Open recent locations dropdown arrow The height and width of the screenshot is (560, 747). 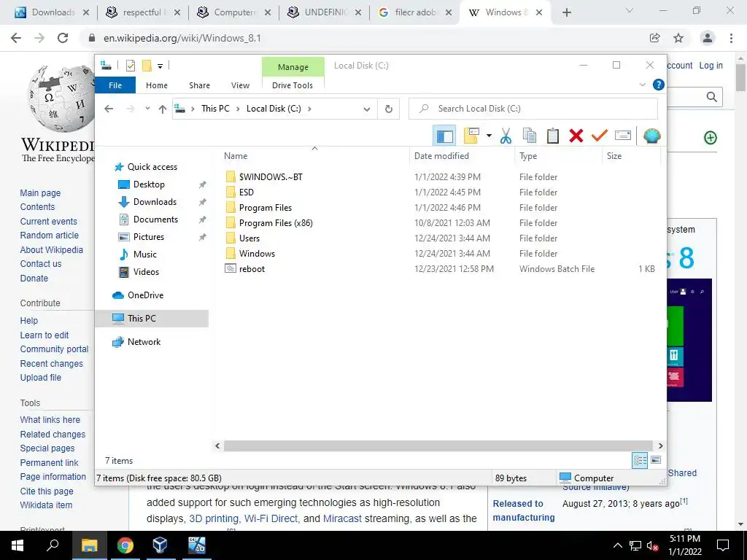click(x=147, y=109)
